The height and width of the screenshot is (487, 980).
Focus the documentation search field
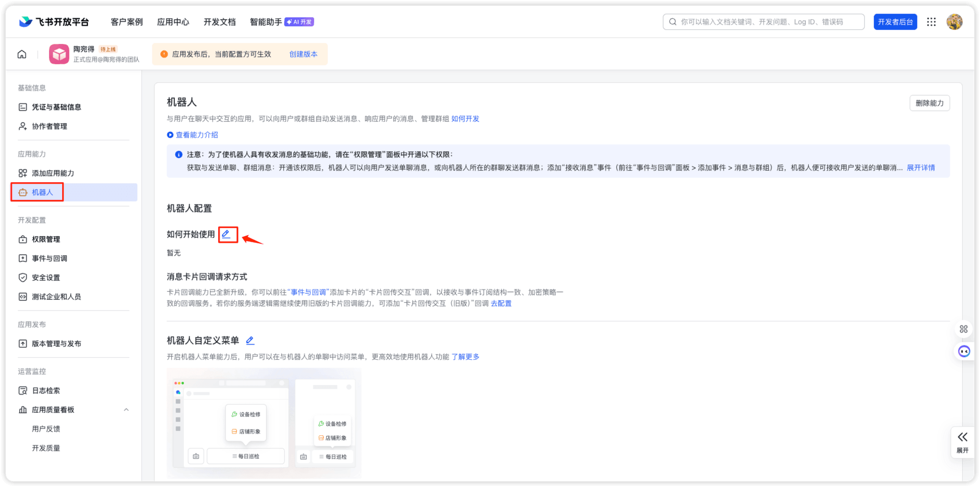(763, 22)
